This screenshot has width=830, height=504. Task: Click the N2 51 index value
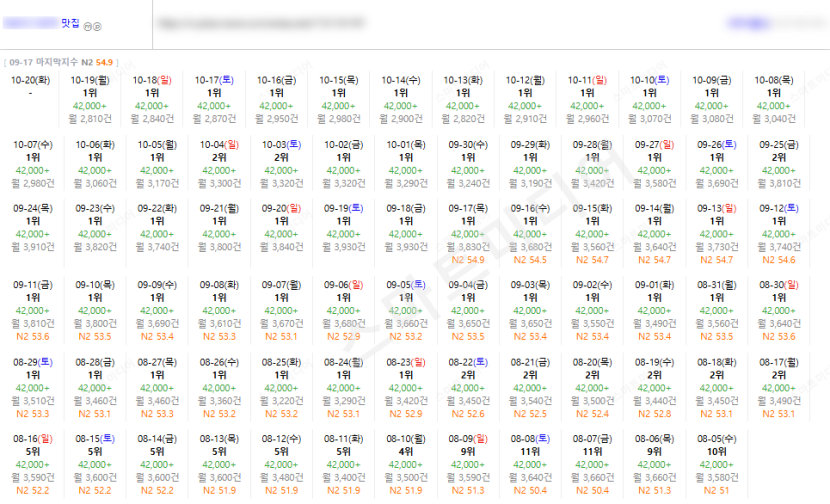[717, 491]
